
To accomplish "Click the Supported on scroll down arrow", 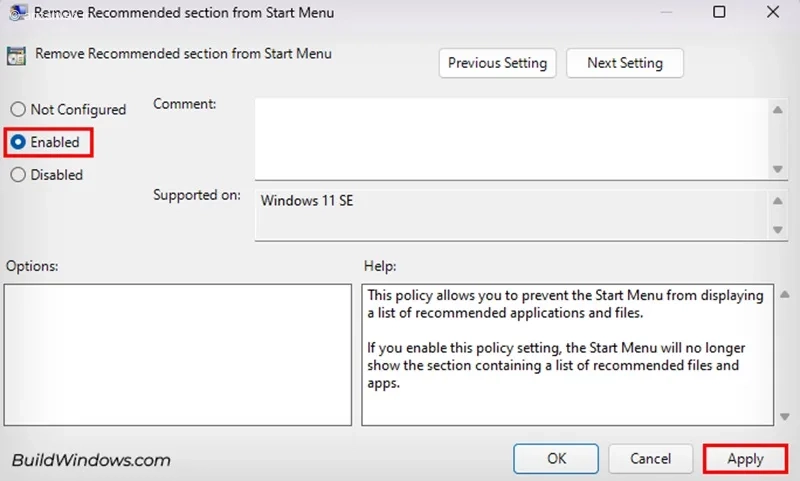I will 779,229.
